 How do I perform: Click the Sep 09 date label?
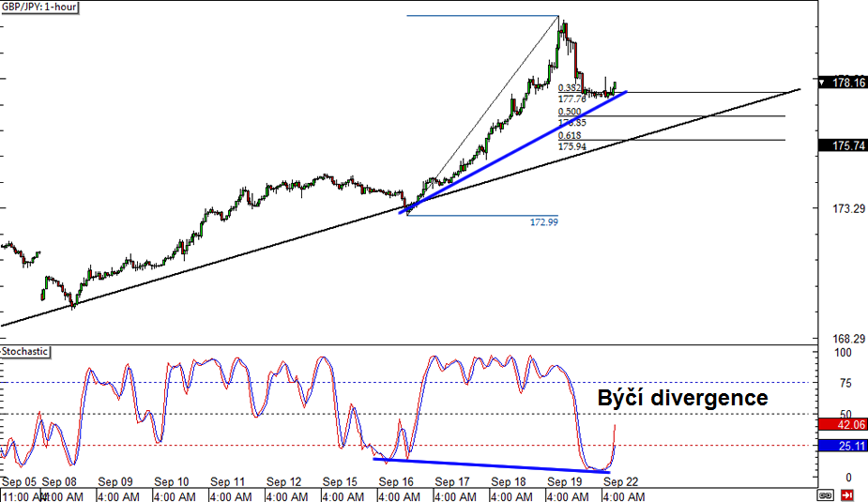(115, 482)
